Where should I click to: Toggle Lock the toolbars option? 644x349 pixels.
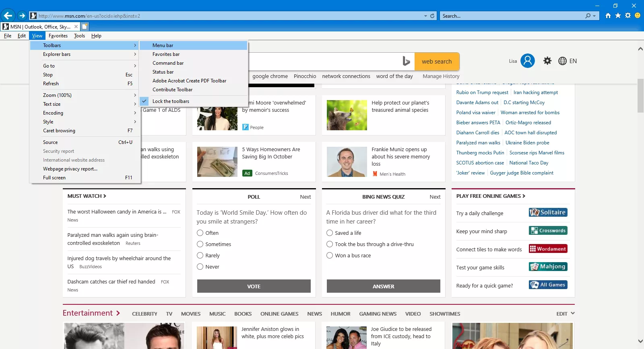coord(171,101)
